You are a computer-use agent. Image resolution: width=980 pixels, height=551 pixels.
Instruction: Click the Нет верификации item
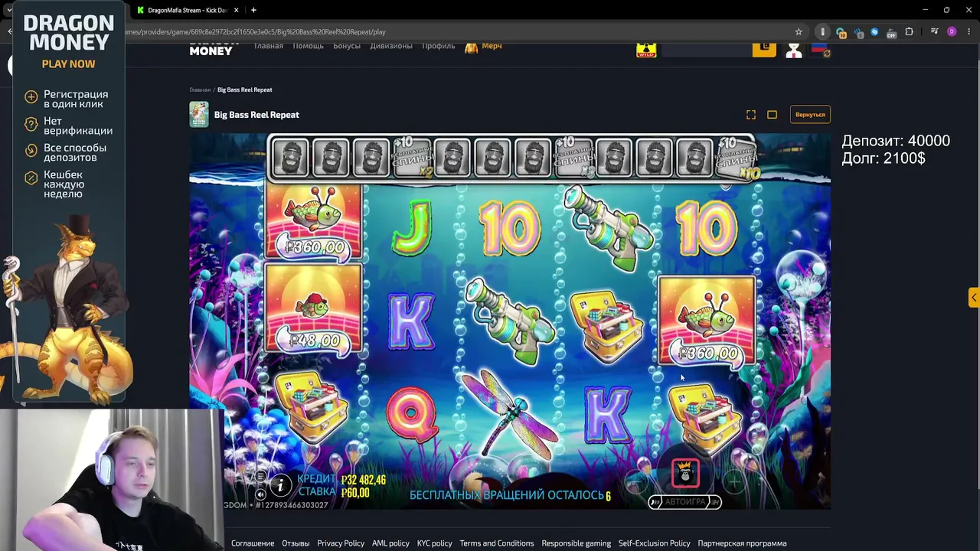coord(68,126)
